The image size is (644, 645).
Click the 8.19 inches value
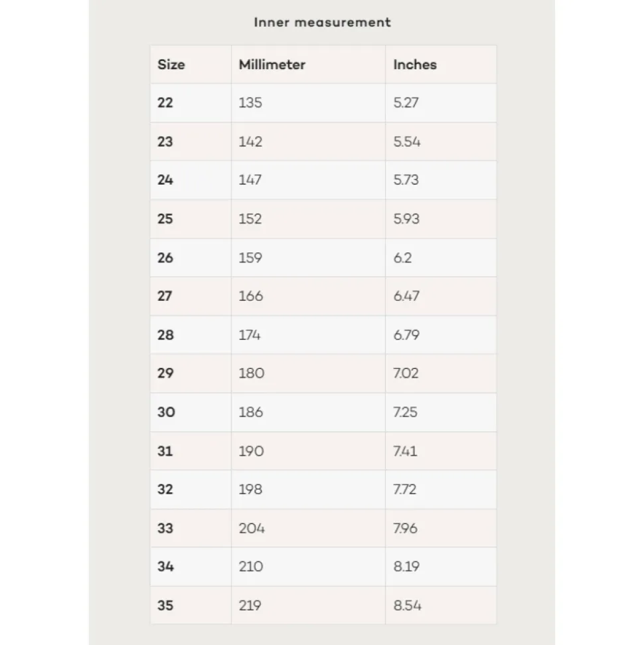pyautogui.click(x=406, y=567)
